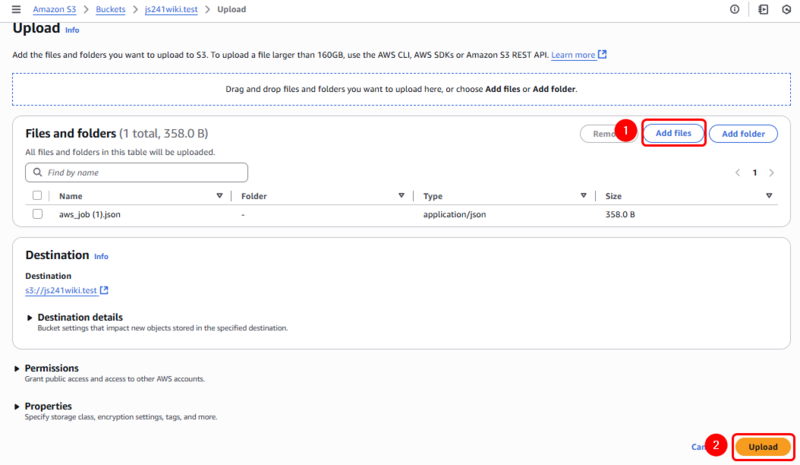Click the info circle icon in top bar
800x465 pixels.
[x=735, y=9]
